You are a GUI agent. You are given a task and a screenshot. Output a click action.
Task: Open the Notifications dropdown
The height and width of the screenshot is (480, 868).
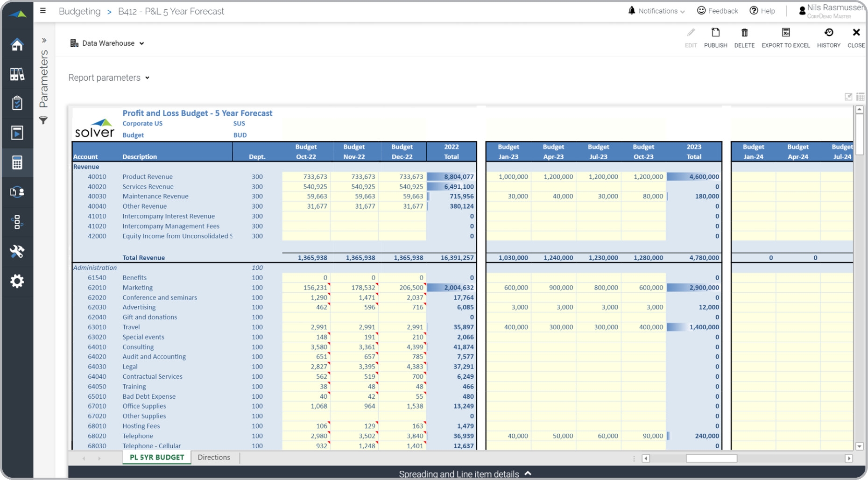tap(656, 11)
